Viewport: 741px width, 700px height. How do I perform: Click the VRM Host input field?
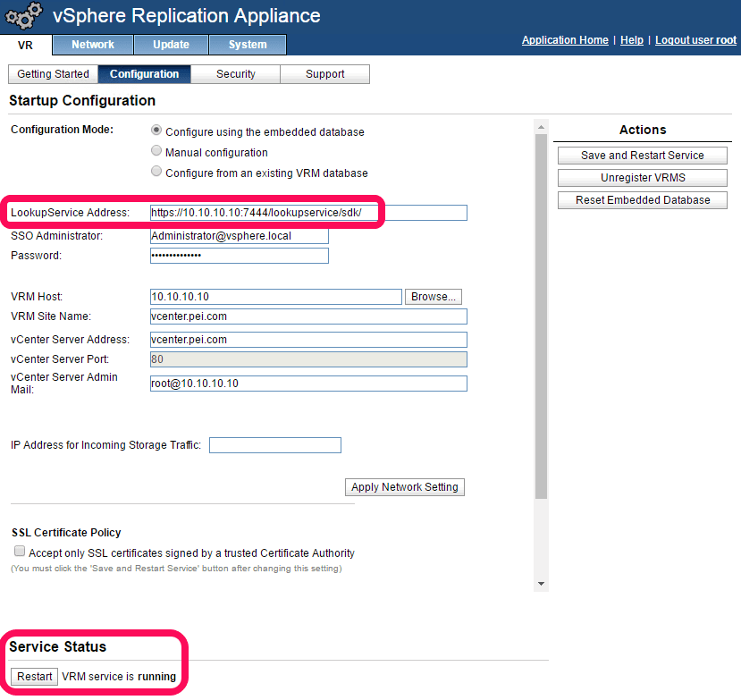tap(276, 297)
